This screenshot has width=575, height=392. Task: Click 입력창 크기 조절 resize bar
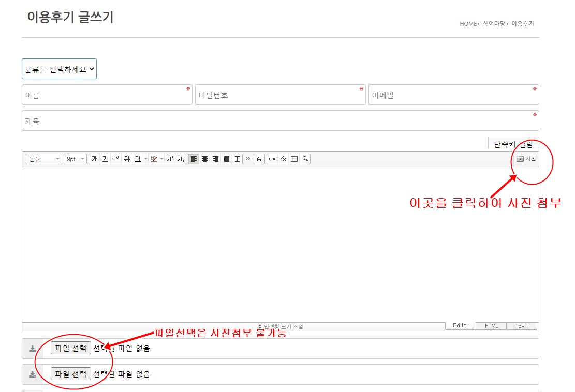pos(280,326)
